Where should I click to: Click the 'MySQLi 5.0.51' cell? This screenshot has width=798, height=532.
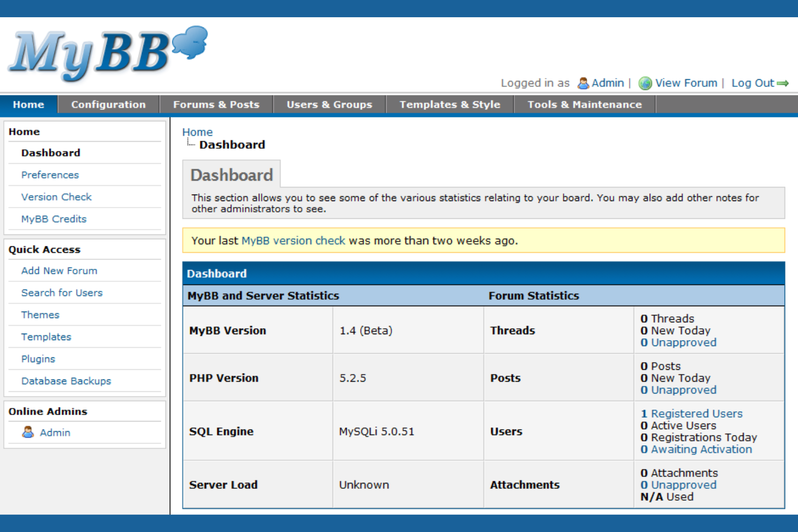click(x=377, y=432)
